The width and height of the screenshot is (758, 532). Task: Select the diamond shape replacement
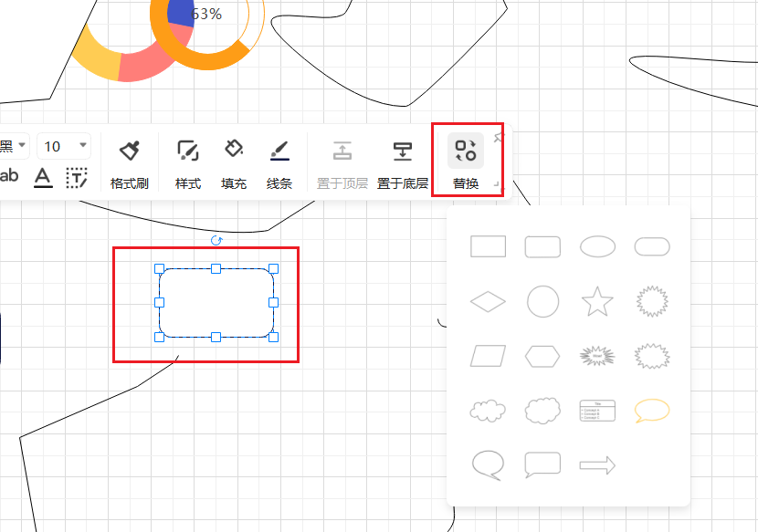[x=488, y=301]
